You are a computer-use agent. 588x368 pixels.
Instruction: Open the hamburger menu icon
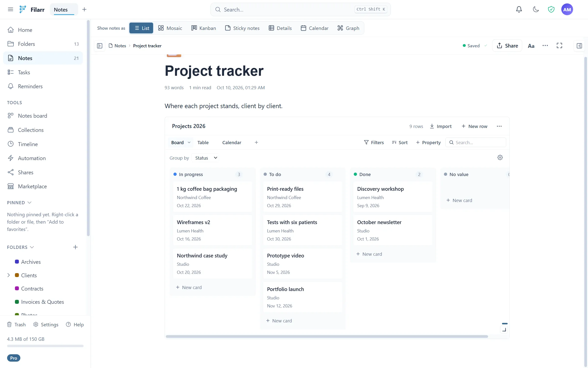[x=10, y=9]
